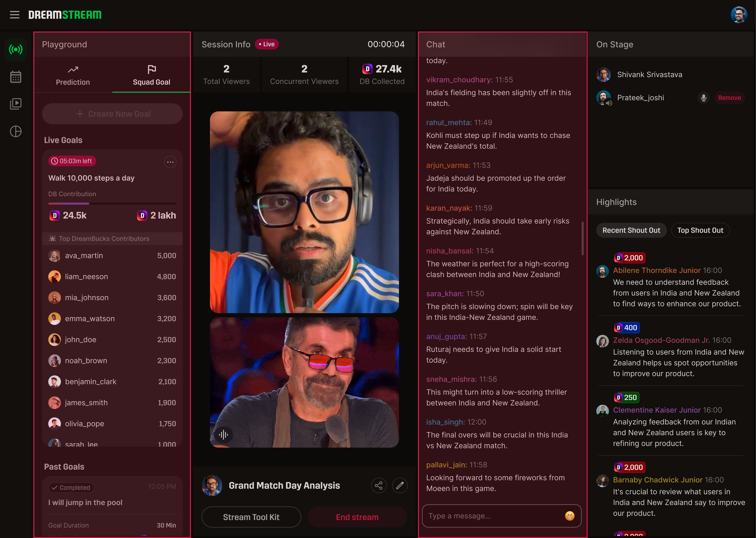Click Abilene Thorndike Junior's avatar
Screen dimensions: 756x538
(602, 271)
